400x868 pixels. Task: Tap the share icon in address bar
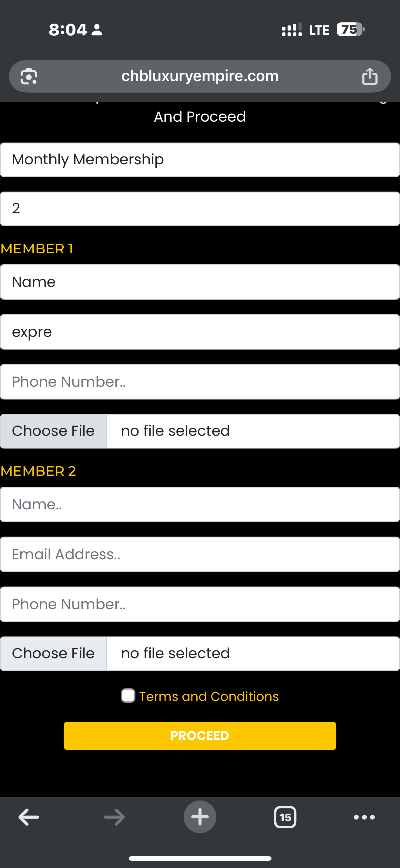(370, 77)
